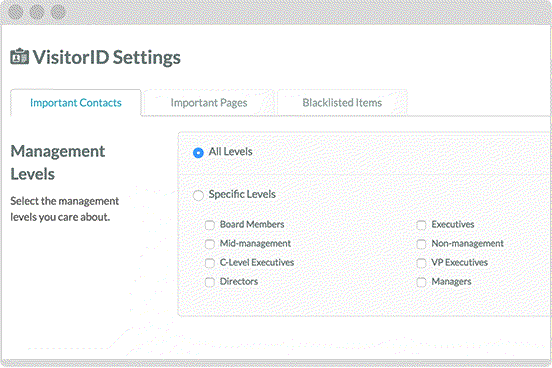The width and height of the screenshot is (552, 368).
Task: Click the VisitorID badge icon
Action: [x=19, y=57]
